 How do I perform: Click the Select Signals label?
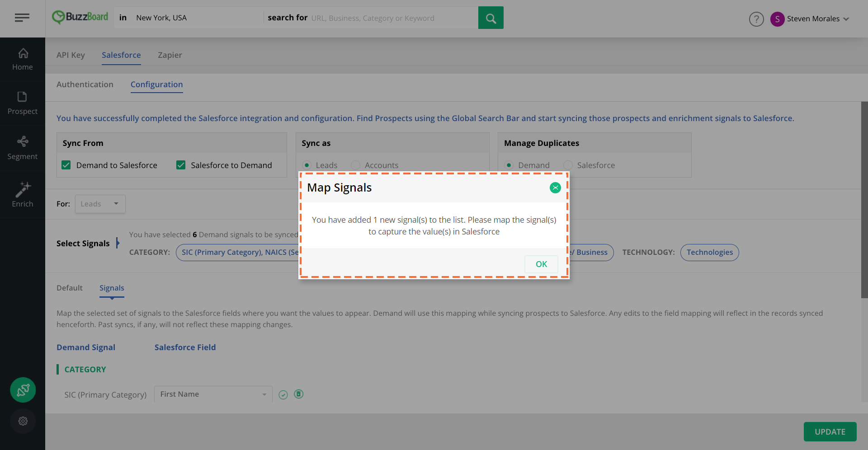click(x=83, y=244)
